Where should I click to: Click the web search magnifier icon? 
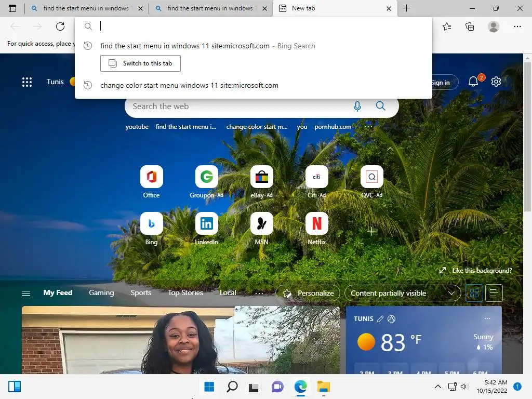pos(381,106)
